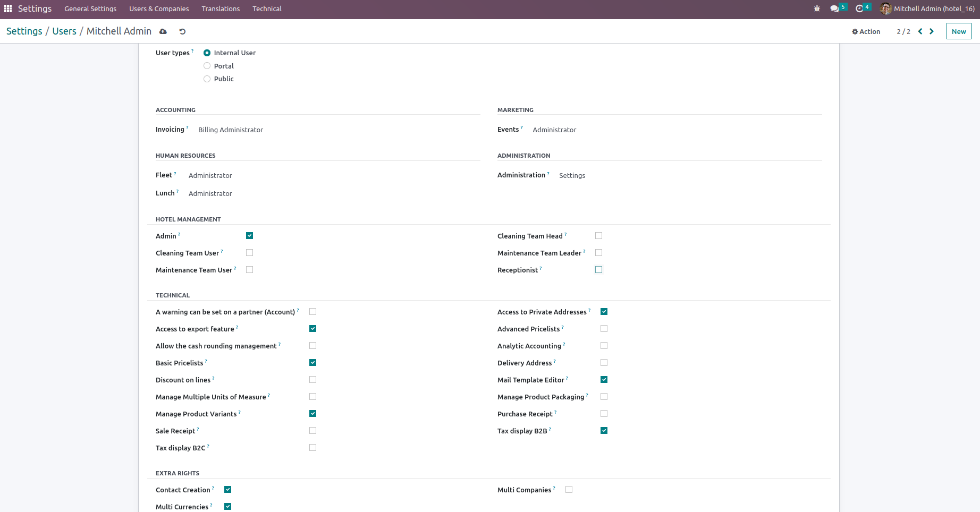This screenshot has width=980, height=512.
Task: Go to next record arrow
Action: (932, 31)
